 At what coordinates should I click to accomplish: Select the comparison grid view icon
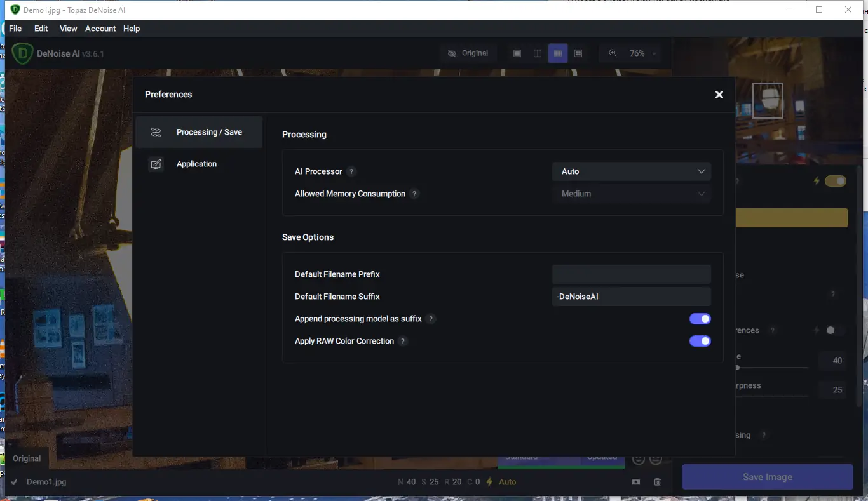pos(578,53)
